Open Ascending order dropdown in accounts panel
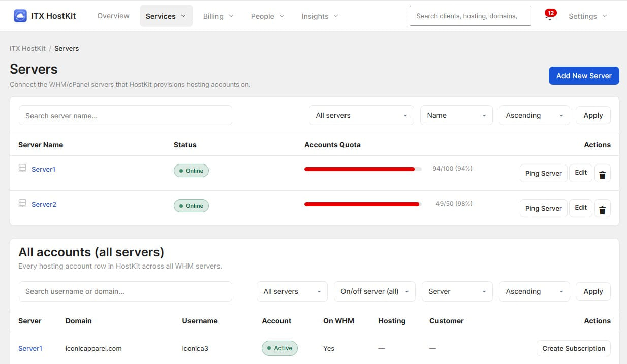The width and height of the screenshot is (627, 364). click(x=535, y=291)
